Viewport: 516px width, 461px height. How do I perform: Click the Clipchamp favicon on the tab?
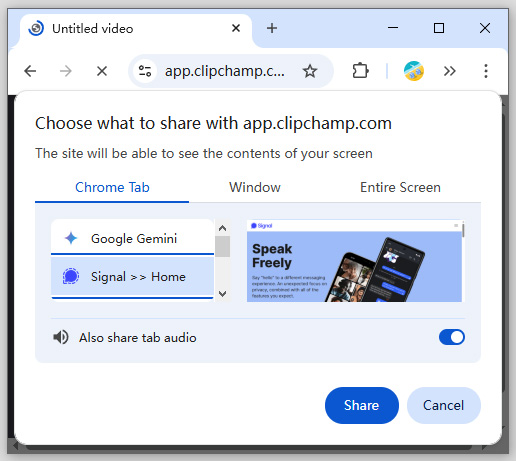pos(36,28)
